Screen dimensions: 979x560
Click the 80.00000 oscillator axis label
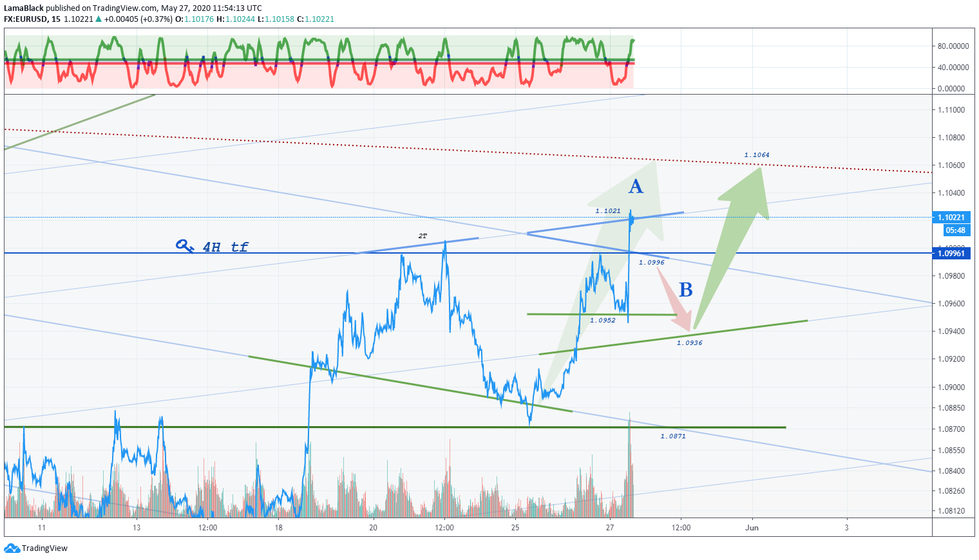click(953, 46)
